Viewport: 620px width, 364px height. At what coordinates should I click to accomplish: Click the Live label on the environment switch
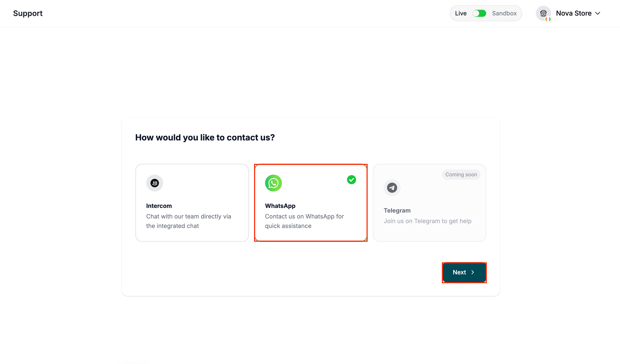click(461, 13)
